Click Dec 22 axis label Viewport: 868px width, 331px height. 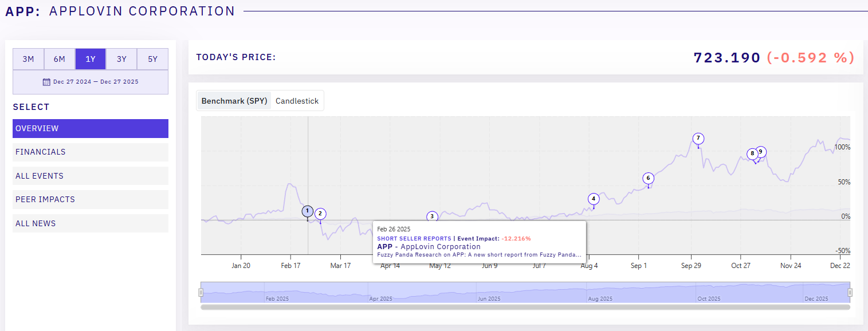tap(840, 266)
